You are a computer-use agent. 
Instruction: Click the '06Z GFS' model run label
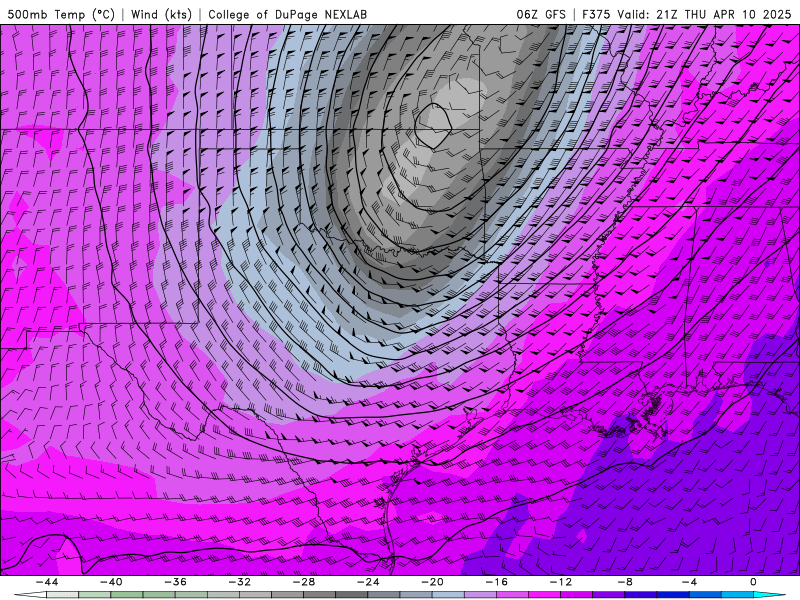541,14
